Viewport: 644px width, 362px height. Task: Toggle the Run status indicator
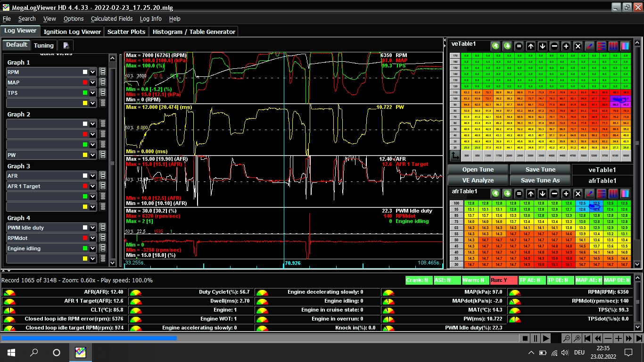click(504, 280)
